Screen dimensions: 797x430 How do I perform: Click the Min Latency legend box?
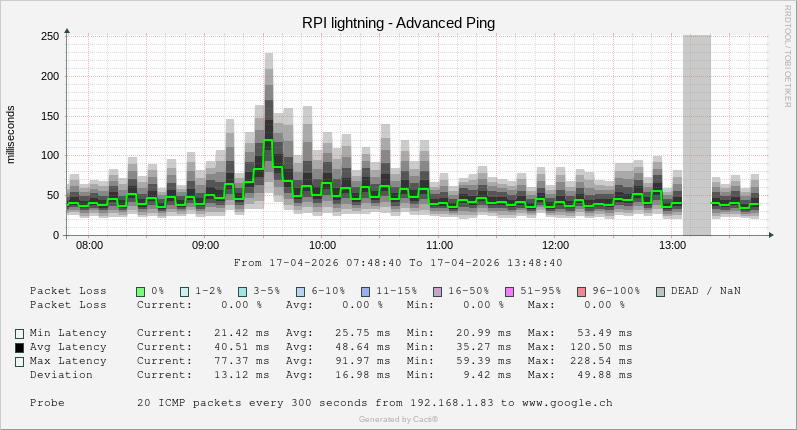[19, 334]
